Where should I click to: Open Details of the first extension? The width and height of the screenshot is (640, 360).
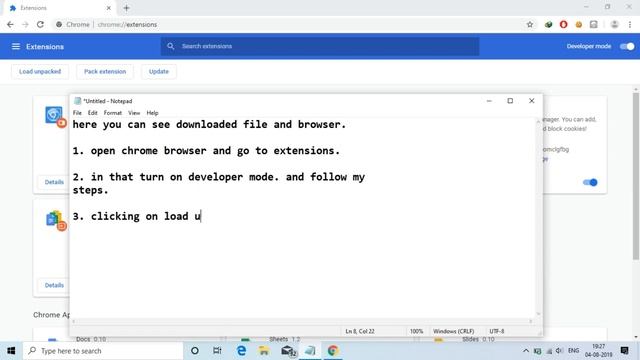click(x=54, y=182)
